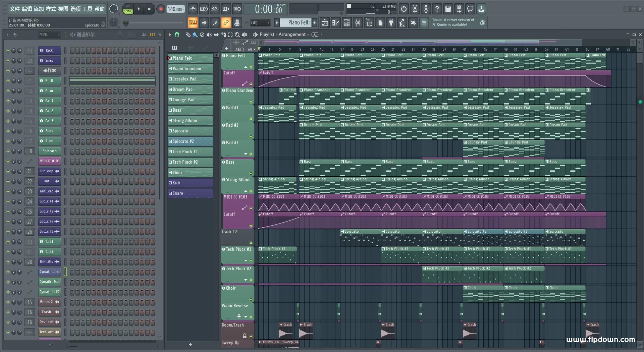Collapse the Pad #3 track group arrow
The height and width of the screenshot is (352, 644).
pyautogui.click(x=246, y=154)
